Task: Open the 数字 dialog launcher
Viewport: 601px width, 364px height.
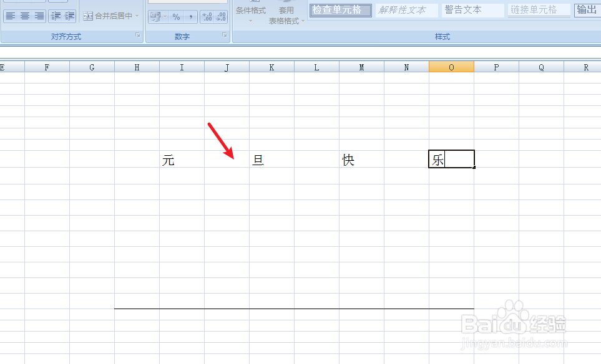Action: [x=225, y=34]
